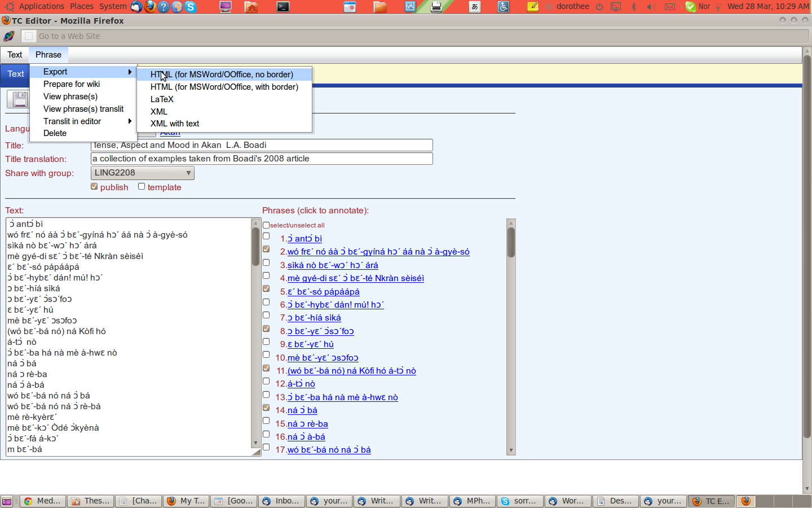
Task: Click the main page vertical scrollbar thumb
Action: (807, 246)
